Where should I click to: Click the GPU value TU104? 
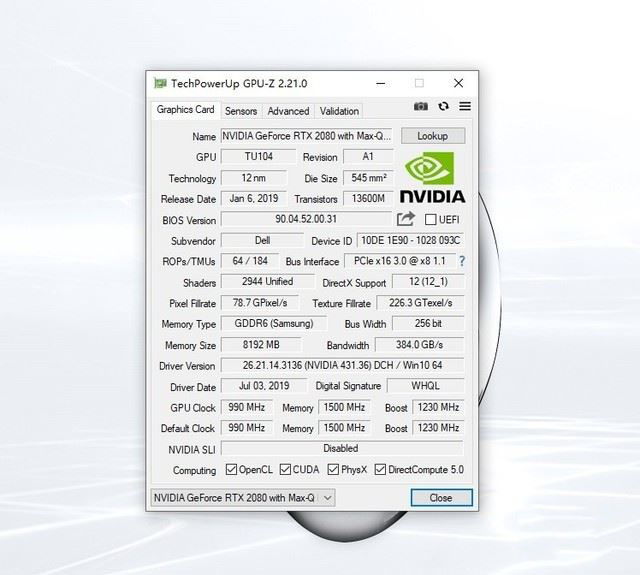(258, 157)
